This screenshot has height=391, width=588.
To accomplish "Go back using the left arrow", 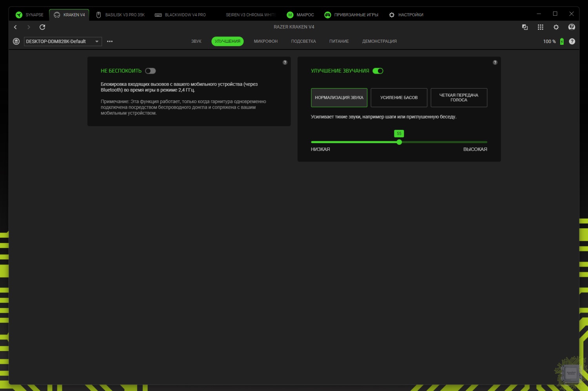I will tap(15, 27).
